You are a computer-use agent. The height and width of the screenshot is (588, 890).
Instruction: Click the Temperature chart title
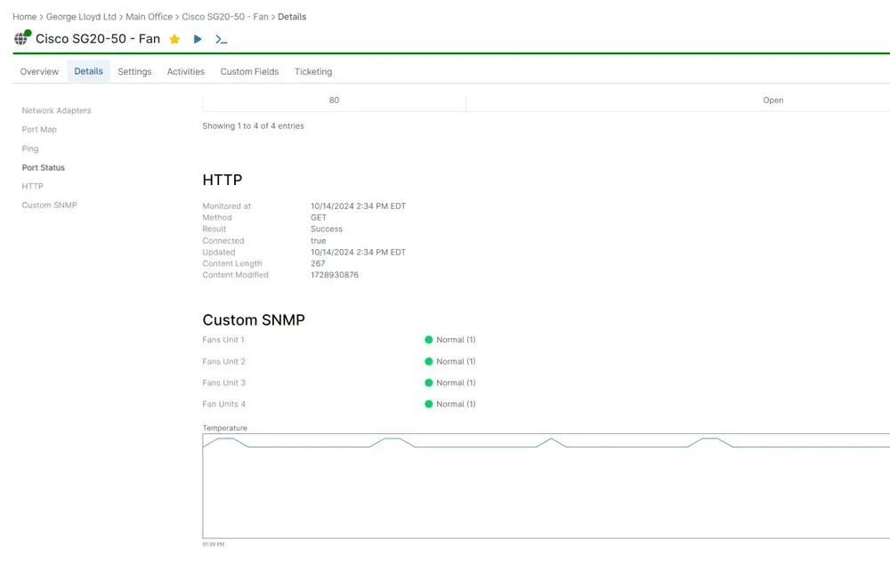225,428
